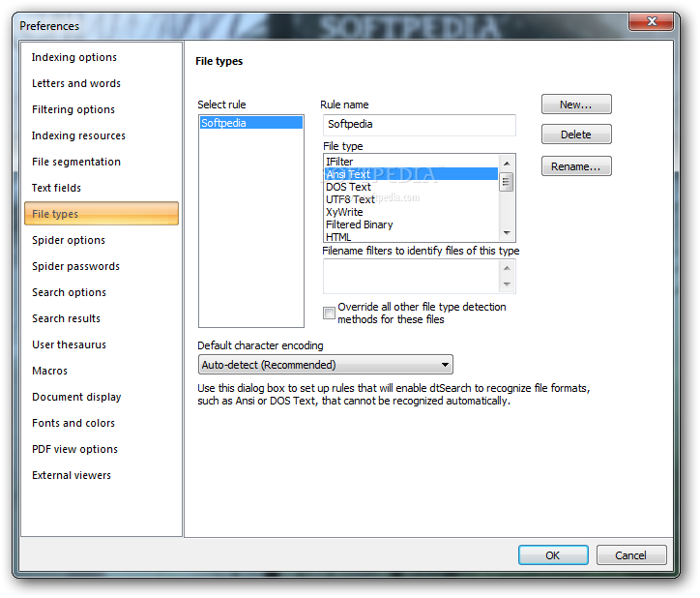The image size is (700, 598).
Task: Click the Rule name text field
Action: click(x=420, y=125)
